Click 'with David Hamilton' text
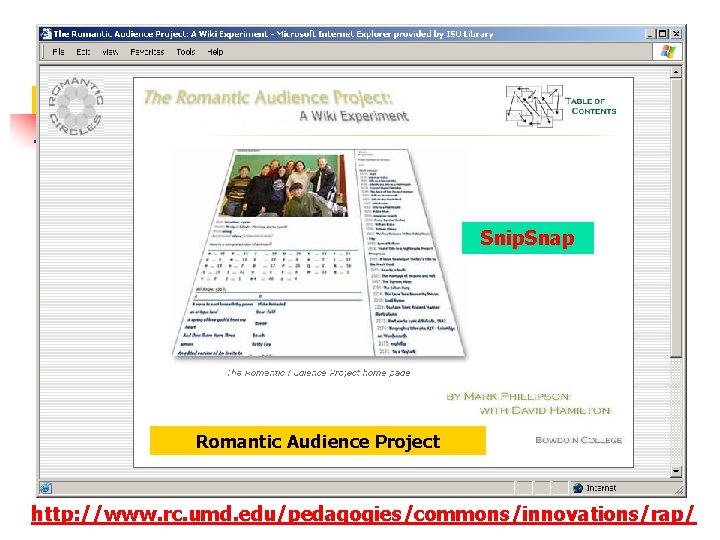The image size is (720, 540). click(546, 410)
